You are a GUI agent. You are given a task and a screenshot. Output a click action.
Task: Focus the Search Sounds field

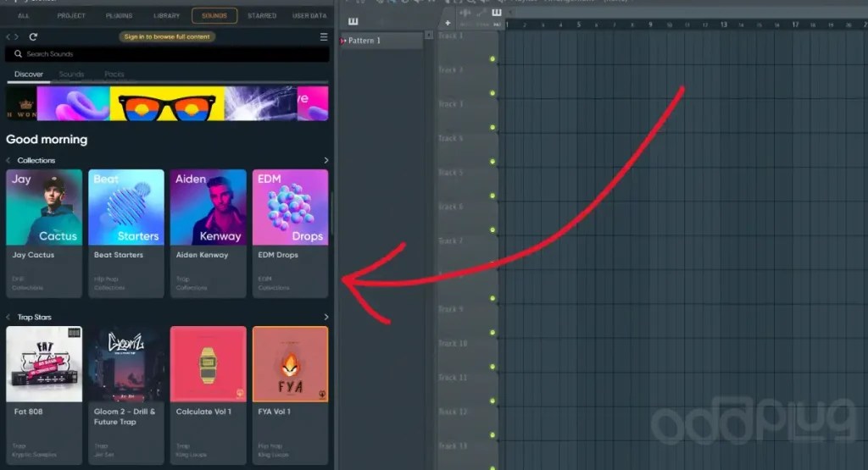167,53
